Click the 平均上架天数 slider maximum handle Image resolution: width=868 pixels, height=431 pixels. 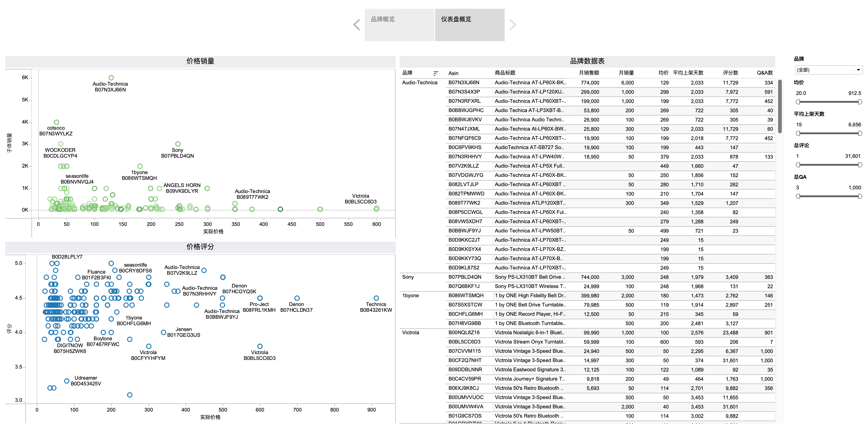(860, 133)
